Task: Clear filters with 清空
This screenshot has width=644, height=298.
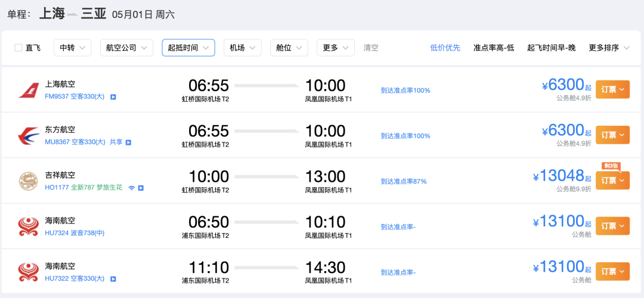Action: point(371,48)
